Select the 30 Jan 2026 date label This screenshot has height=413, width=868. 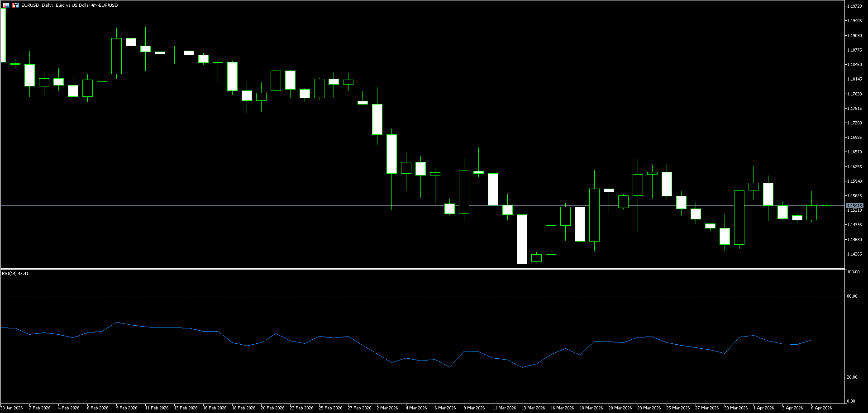coord(12,408)
